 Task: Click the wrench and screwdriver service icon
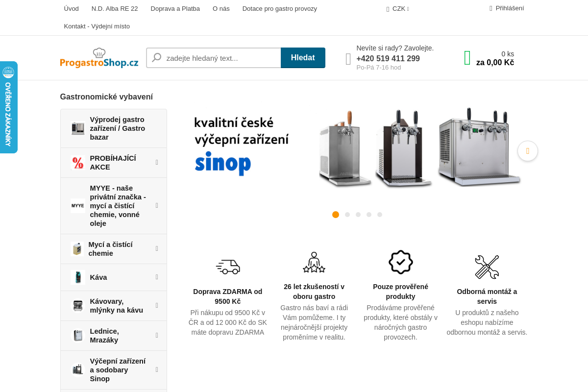(x=487, y=267)
